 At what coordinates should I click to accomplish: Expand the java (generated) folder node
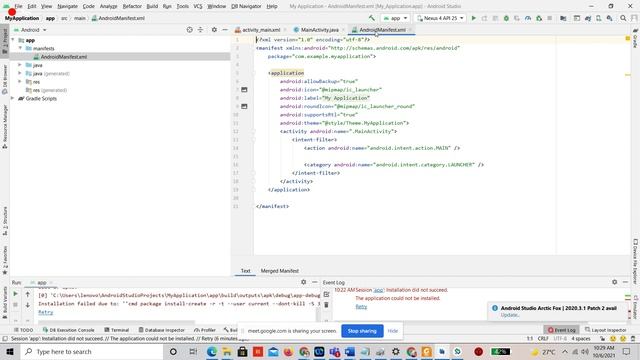point(20,73)
